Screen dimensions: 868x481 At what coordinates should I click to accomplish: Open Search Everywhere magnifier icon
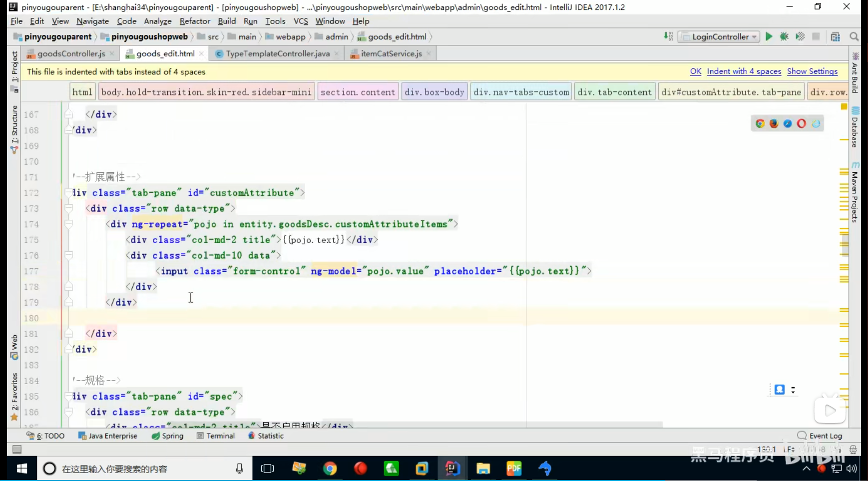pyautogui.click(x=854, y=36)
